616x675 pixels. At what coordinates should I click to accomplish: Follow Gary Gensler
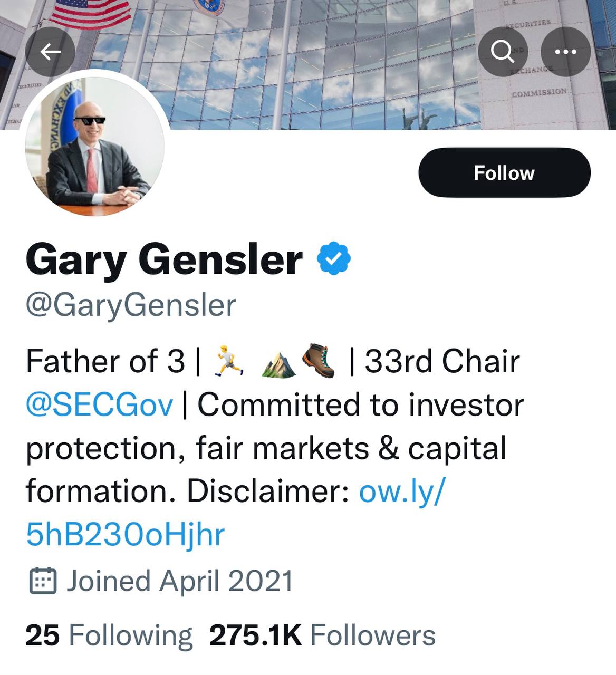click(x=504, y=173)
